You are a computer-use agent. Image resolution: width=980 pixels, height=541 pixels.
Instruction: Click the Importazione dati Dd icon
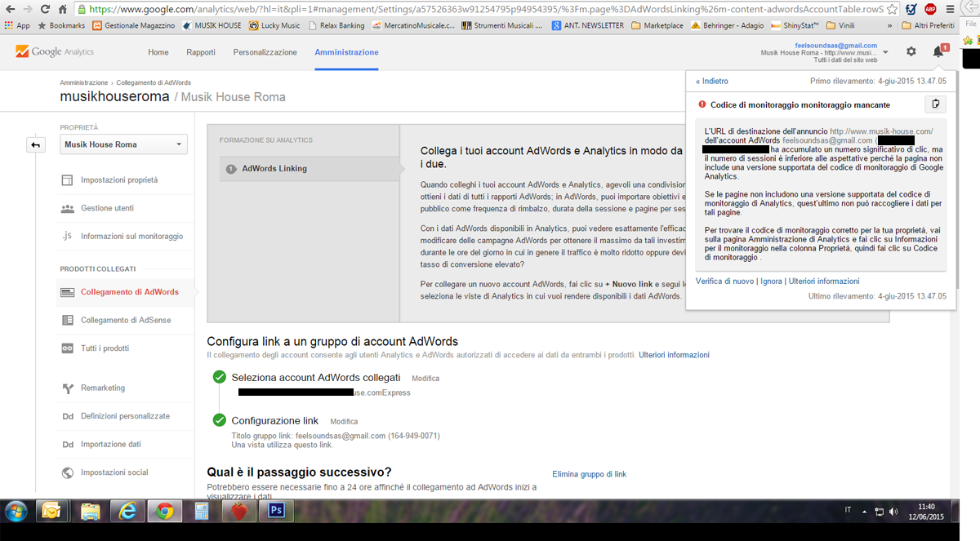pyautogui.click(x=67, y=445)
